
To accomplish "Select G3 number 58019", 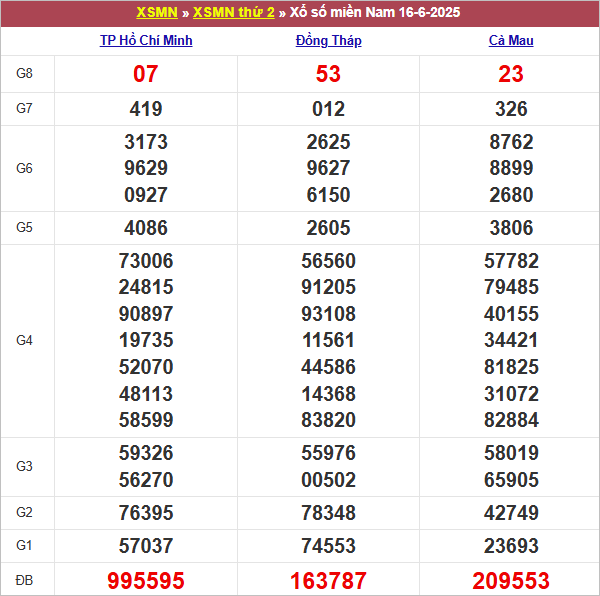I will [511, 453].
